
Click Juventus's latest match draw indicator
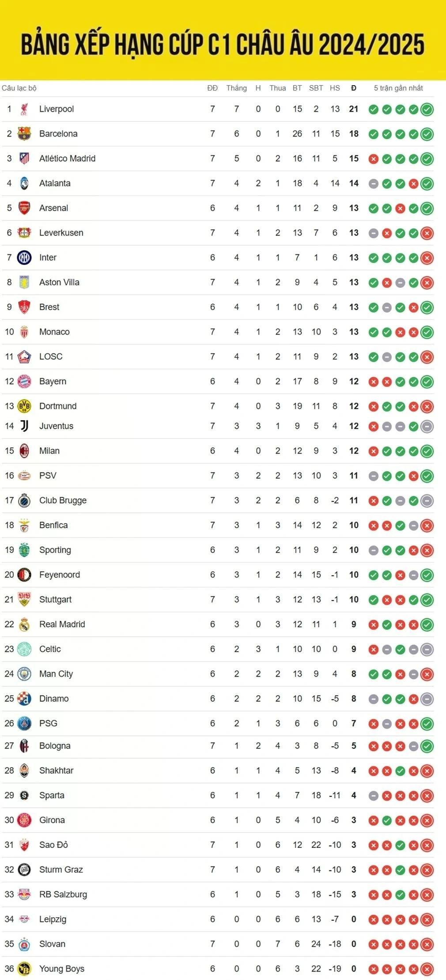tap(427, 427)
